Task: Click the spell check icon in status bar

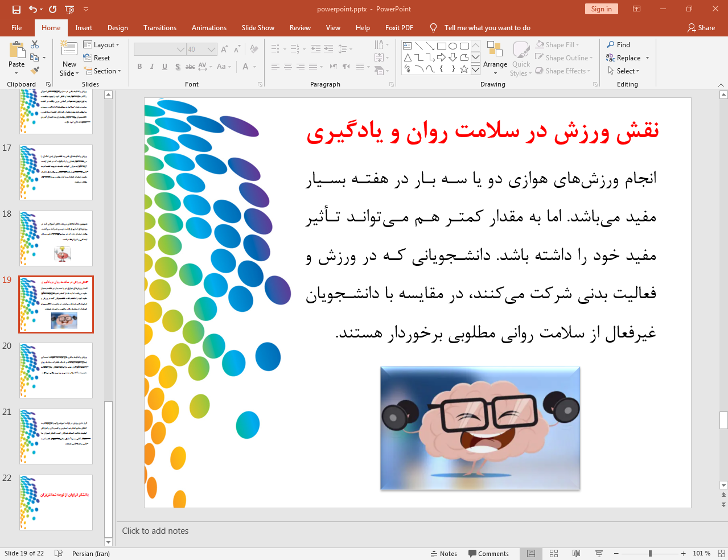Action: [x=59, y=554]
